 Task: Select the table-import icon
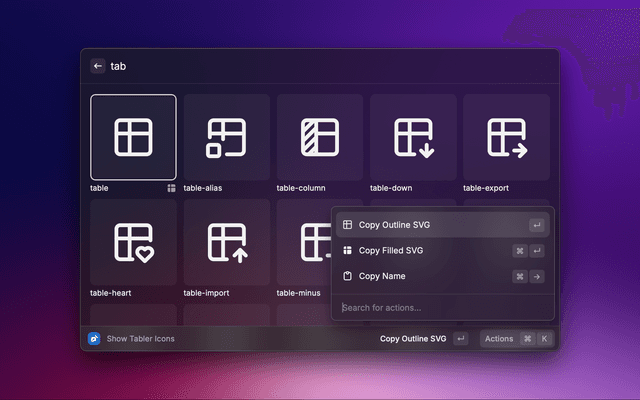coord(227,242)
